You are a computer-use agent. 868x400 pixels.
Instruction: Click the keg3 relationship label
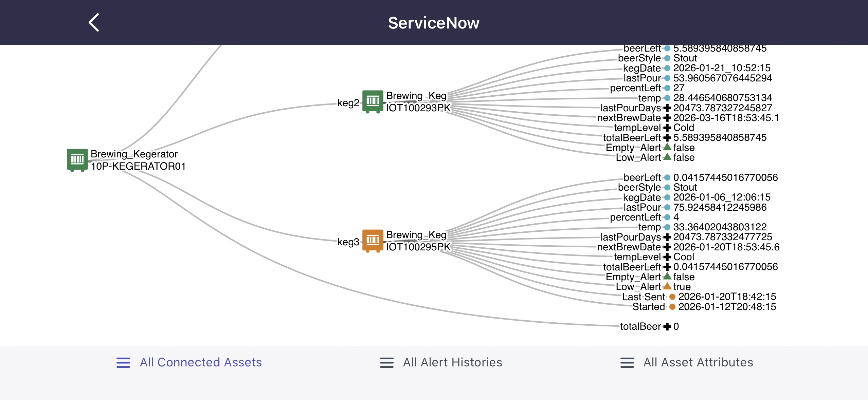coord(348,242)
